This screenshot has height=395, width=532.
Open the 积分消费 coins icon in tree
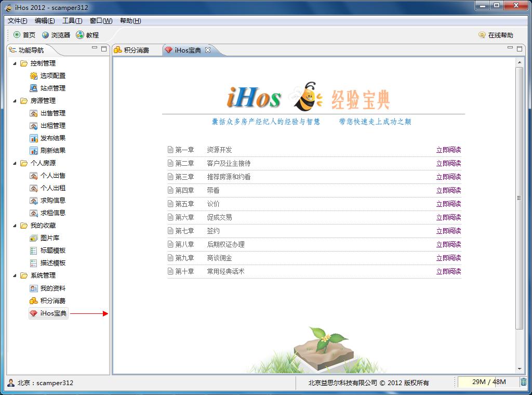34,300
